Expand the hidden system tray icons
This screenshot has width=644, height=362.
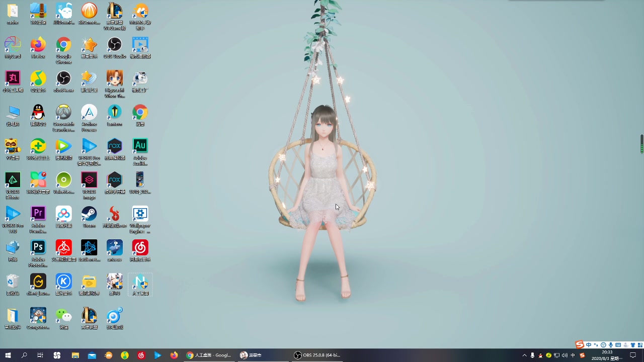point(524,355)
